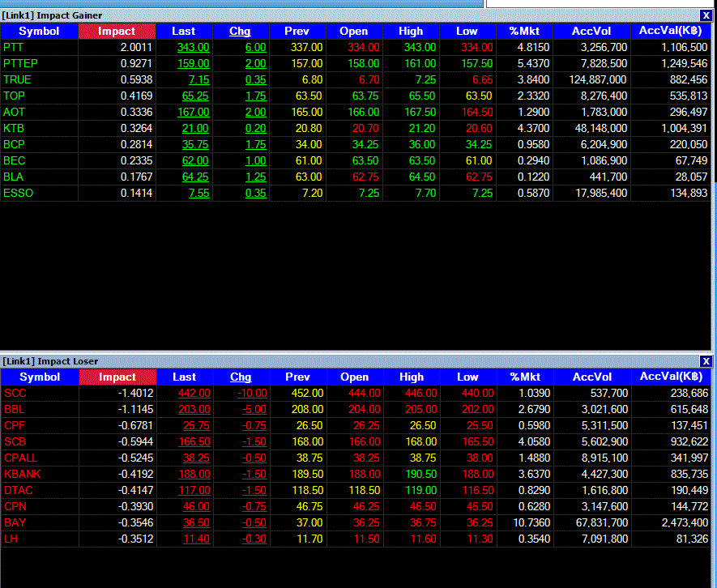The image size is (717, 588).
Task: Click AccVal(K฿) header in Impact Gainer table
Action: pyautogui.click(x=671, y=31)
